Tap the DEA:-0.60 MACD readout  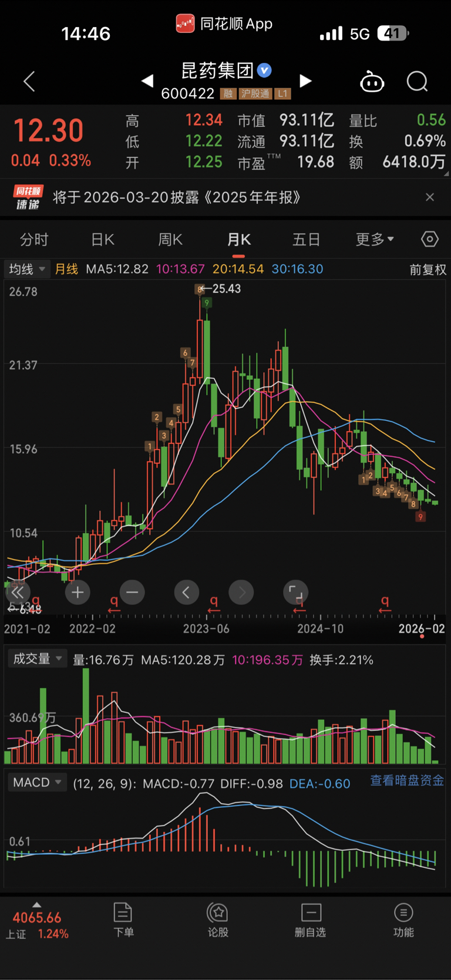(x=319, y=784)
